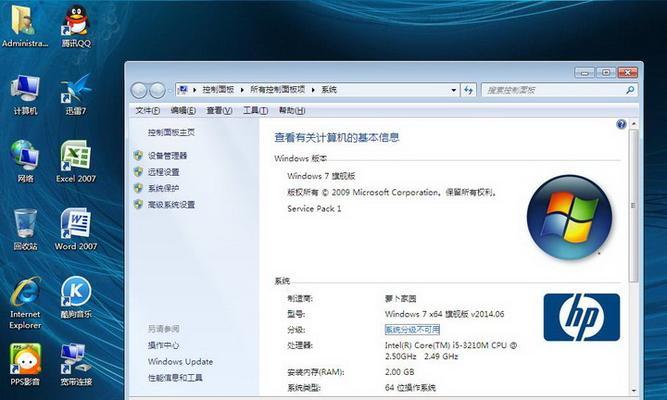The image size is (667, 400).
Task: Launch Excel 2007 shortcut
Action: [x=76, y=162]
